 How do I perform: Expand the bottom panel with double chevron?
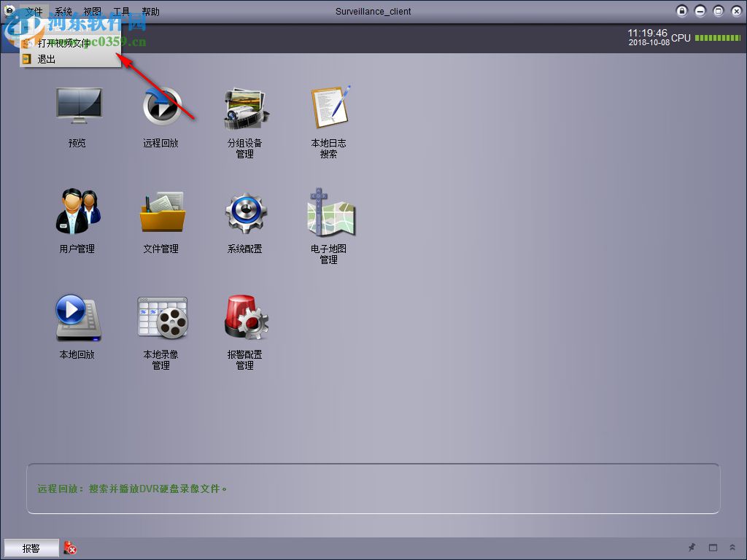[x=732, y=548]
